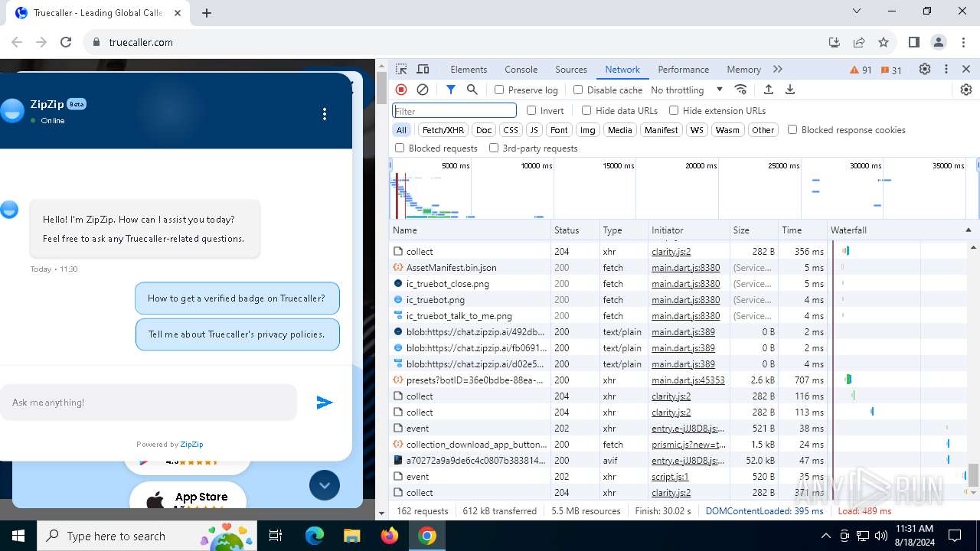980x551 pixels.
Task: Toggle the network filter funnel icon
Action: pyautogui.click(x=451, y=90)
